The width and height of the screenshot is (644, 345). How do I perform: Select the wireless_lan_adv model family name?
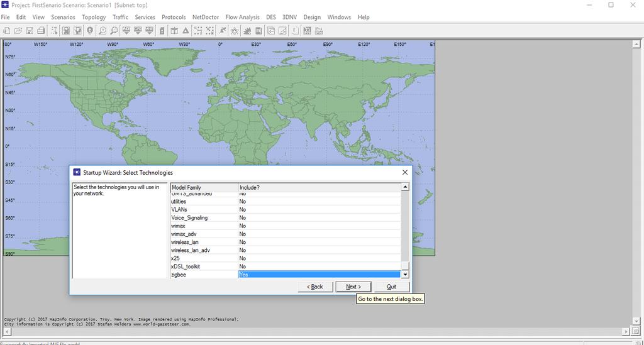click(191, 250)
